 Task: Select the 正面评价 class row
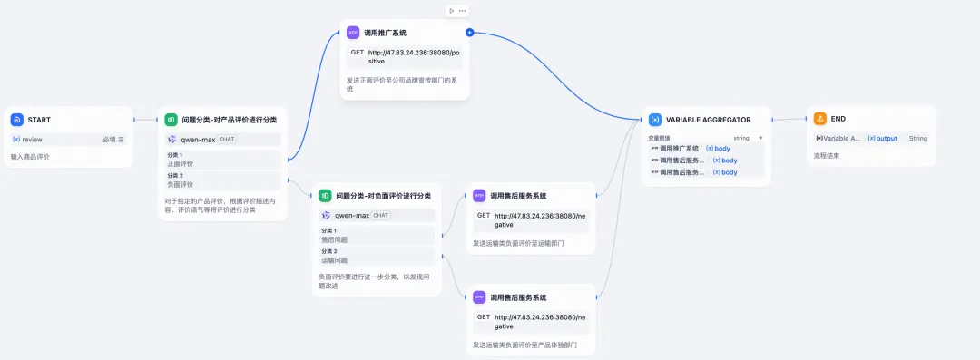[x=223, y=160]
